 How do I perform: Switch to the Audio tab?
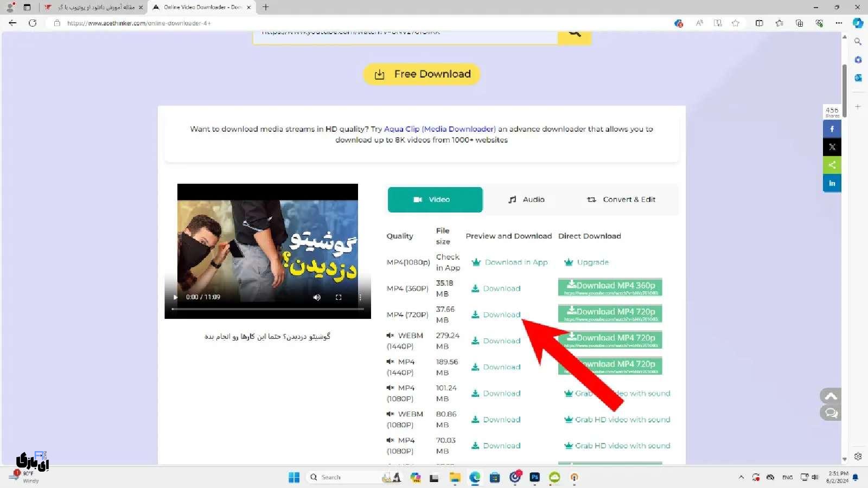click(x=527, y=199)
